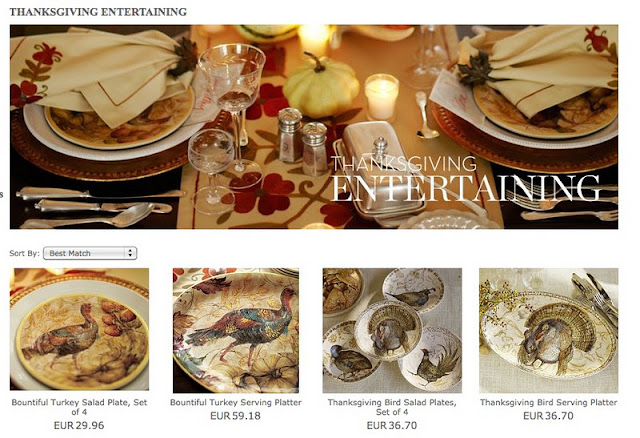This screenshot has height=438, width=640.
Task: View Thanksgiving Bird Salad Plates image
Action: coord(392,330)
